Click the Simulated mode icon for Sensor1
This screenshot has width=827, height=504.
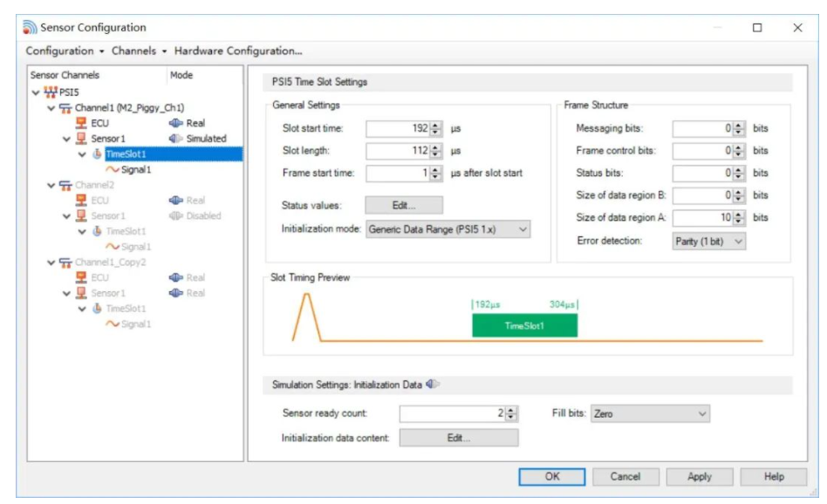pyautogui.click(x=175, y=139)
